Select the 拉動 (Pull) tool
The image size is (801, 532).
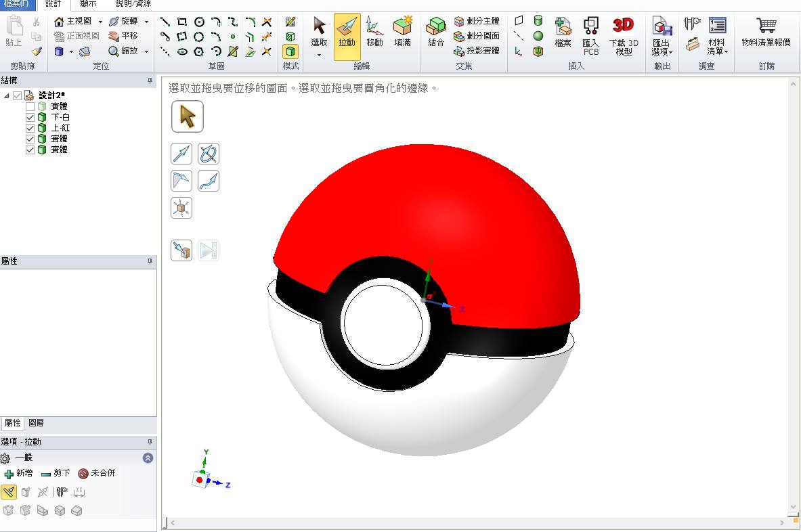(347, 37)
